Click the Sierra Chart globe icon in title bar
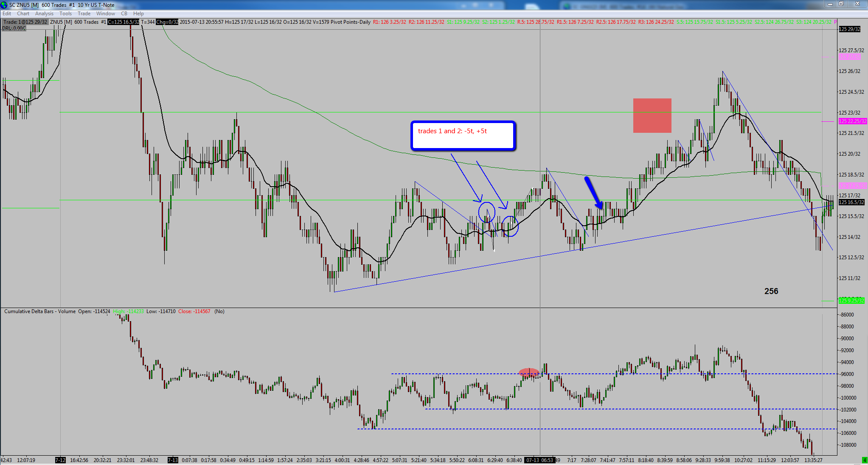The height and width of the screenshot is (465, 868). click(x=4, y=5)
